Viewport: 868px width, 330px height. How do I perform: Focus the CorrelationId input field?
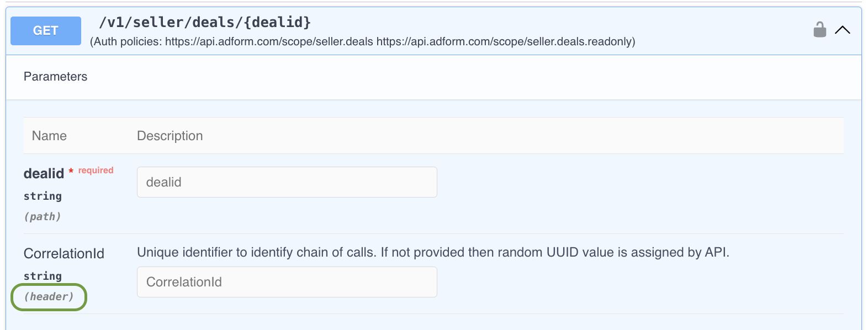click(287, 282)
